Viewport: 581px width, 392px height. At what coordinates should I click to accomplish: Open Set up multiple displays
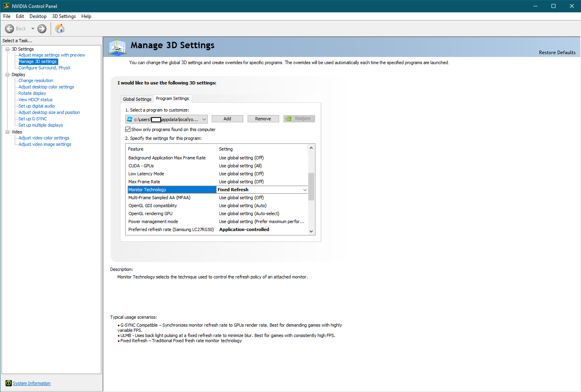click(x=41, y=125)
